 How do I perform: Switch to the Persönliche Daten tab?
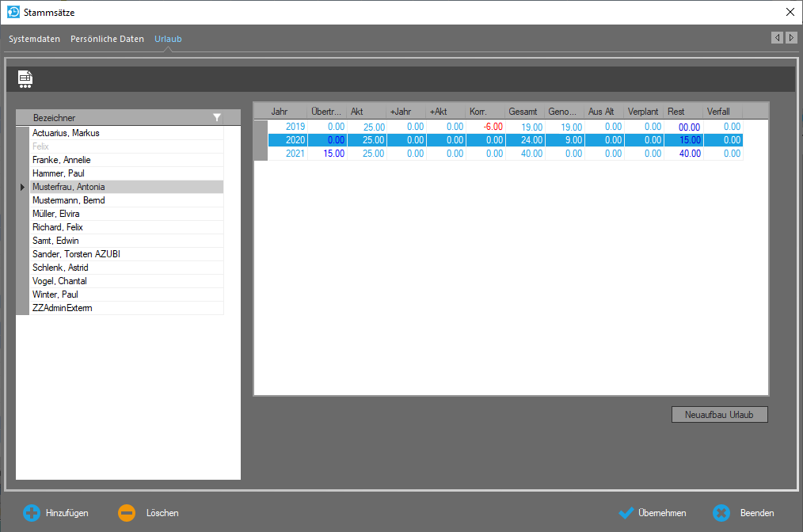(107, 39)
